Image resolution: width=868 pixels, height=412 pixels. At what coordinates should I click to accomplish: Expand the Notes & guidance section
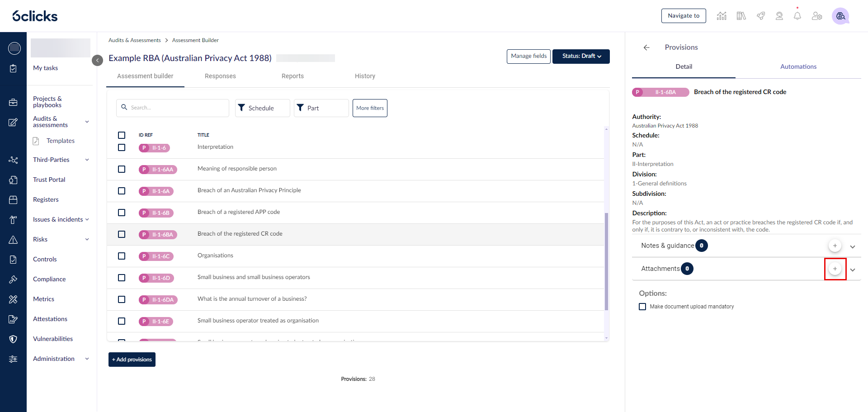tap(853, 246)
